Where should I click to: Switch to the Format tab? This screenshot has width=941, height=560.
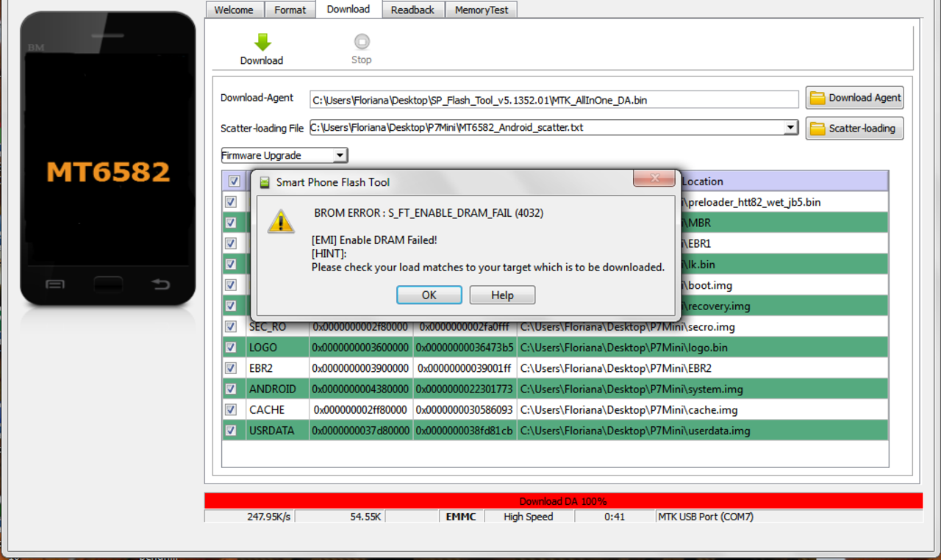(290, 10)
